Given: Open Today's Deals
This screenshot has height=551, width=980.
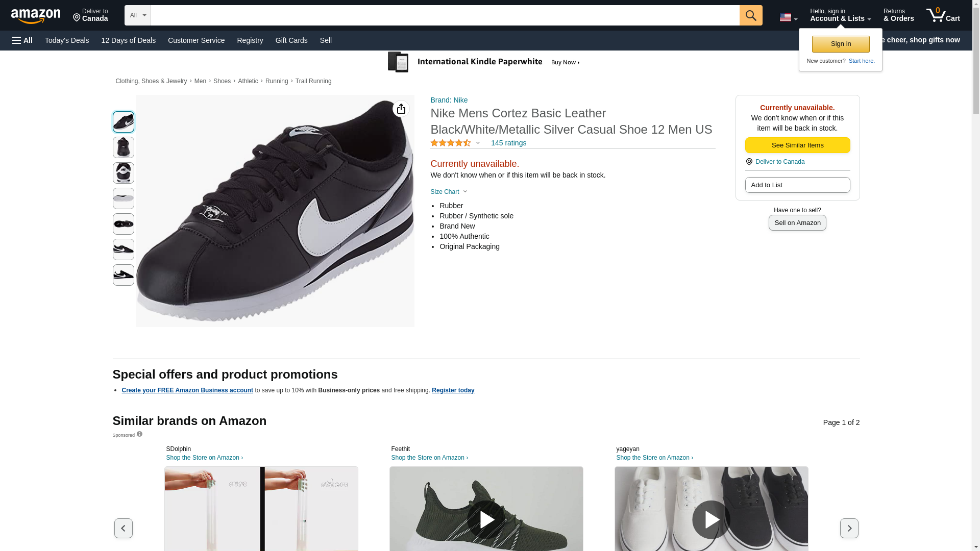Looking at the screenshot, I should [67, 40].
